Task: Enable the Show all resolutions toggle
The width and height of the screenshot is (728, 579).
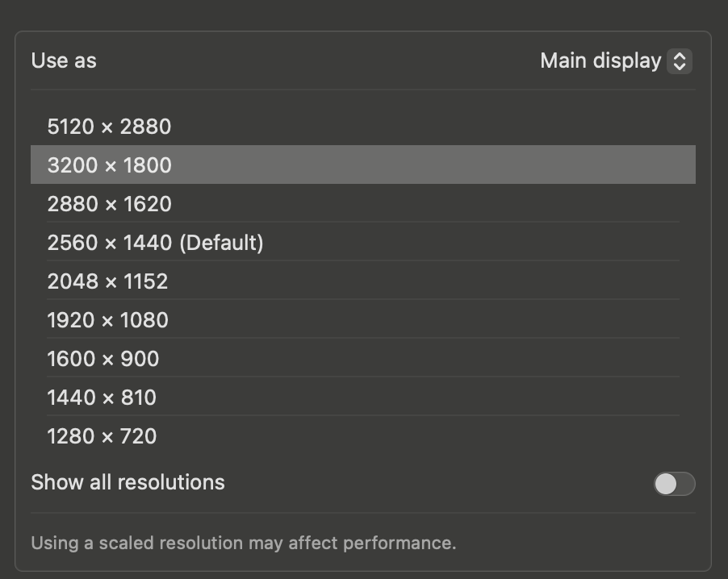Action: pyautogui.click(x=673, y=484)
